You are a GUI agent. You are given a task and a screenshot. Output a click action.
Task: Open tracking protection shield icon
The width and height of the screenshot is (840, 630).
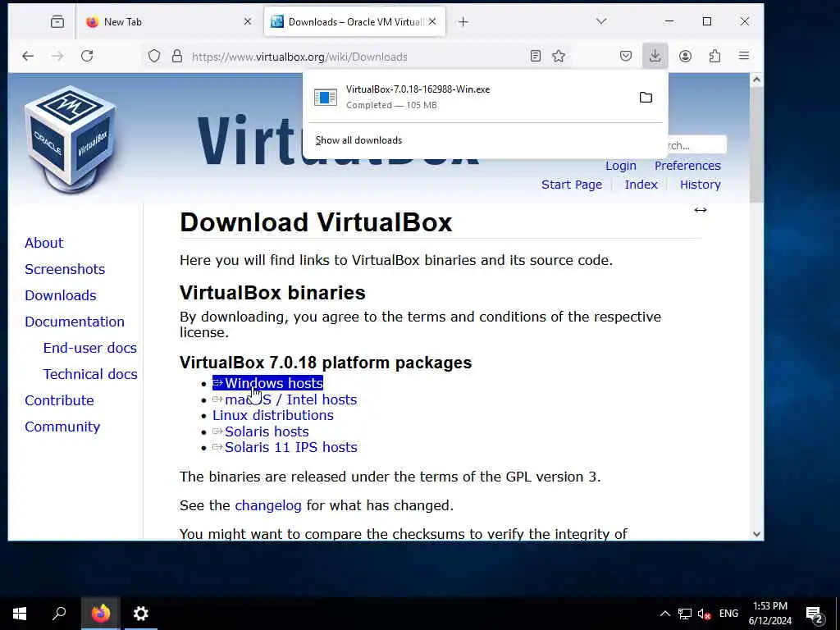click(x=154, y=57)
